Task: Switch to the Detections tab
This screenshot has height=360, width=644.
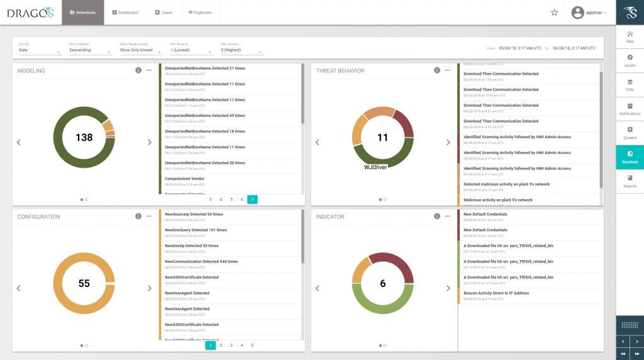Action: pos(82,13)
